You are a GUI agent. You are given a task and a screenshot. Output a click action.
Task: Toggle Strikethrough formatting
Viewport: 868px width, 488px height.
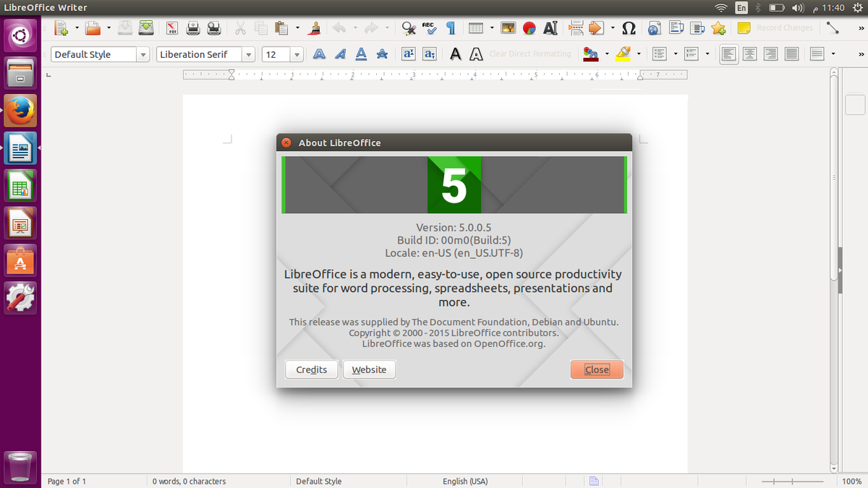click(x=382, y=54)
